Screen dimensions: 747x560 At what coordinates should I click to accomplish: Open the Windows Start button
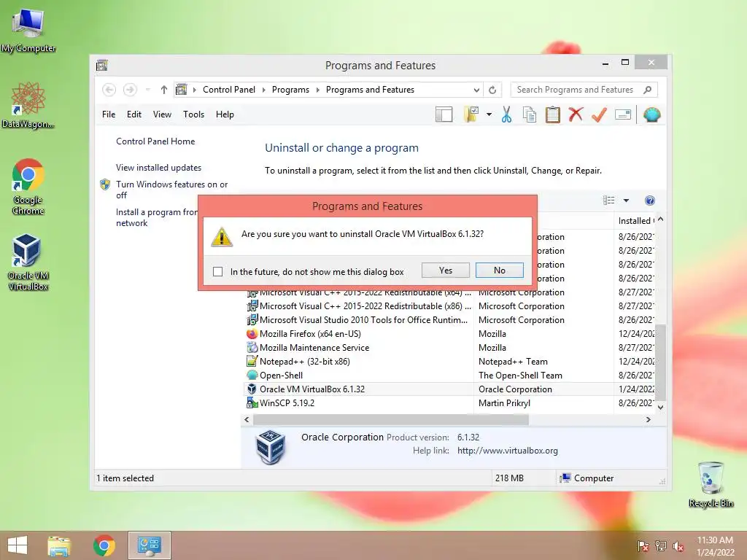[18, 545]
